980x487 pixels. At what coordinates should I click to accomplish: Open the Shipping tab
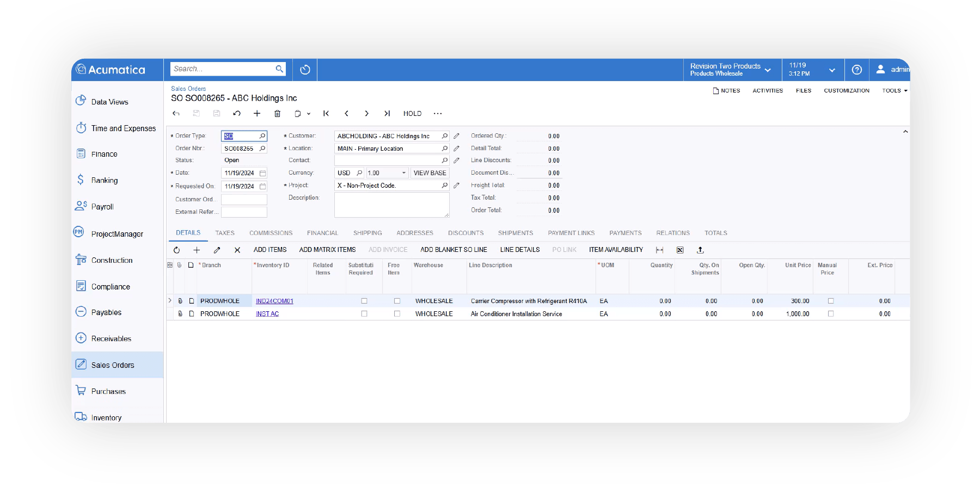click(x=367, y=233)
